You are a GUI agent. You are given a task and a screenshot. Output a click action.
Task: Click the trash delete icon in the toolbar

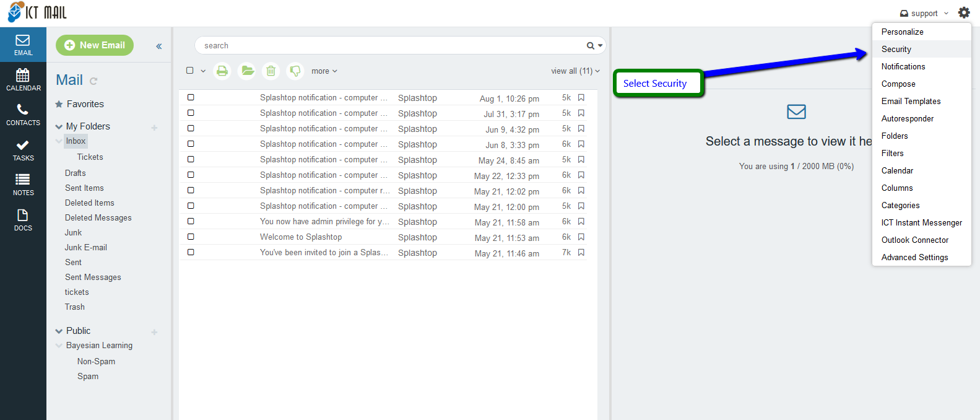point(271,71)
